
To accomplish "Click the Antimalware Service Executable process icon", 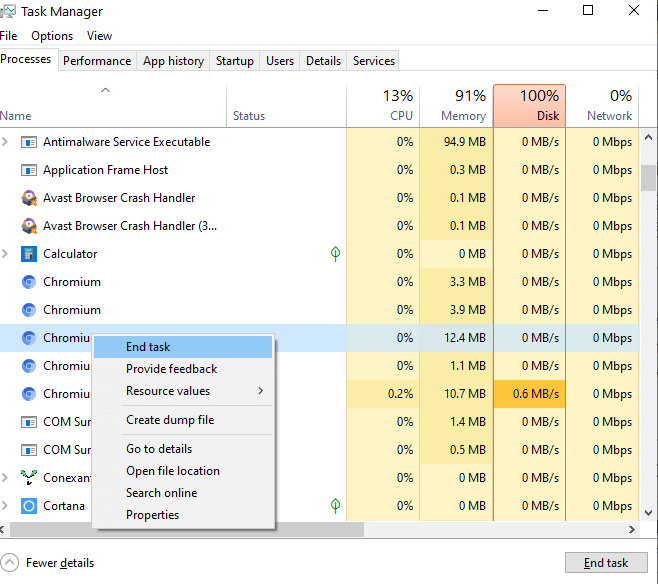I will click(29, 142).
